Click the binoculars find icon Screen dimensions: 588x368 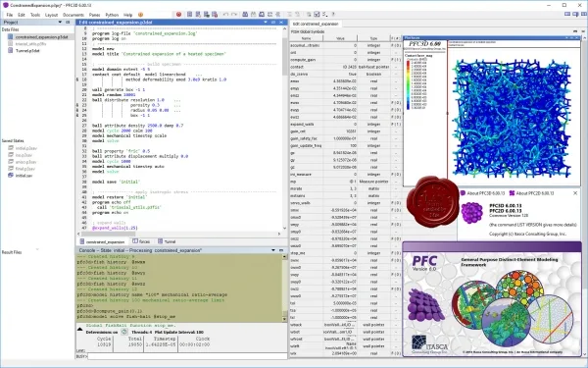pyautogui.click(x=245, y=15)
